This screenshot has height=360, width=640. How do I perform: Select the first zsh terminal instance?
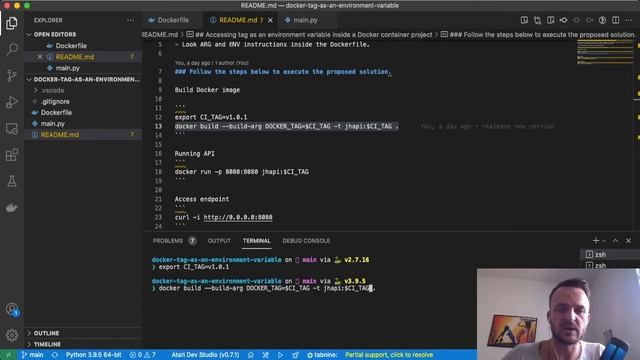click(600, 254)
